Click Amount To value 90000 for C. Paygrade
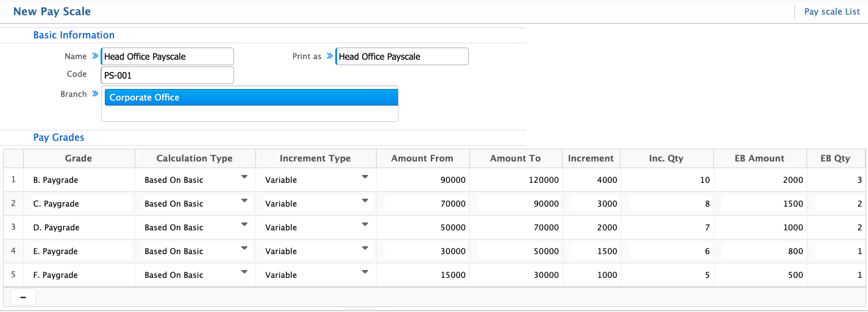Screen dimensions: 868x312 tap(516, 204)
